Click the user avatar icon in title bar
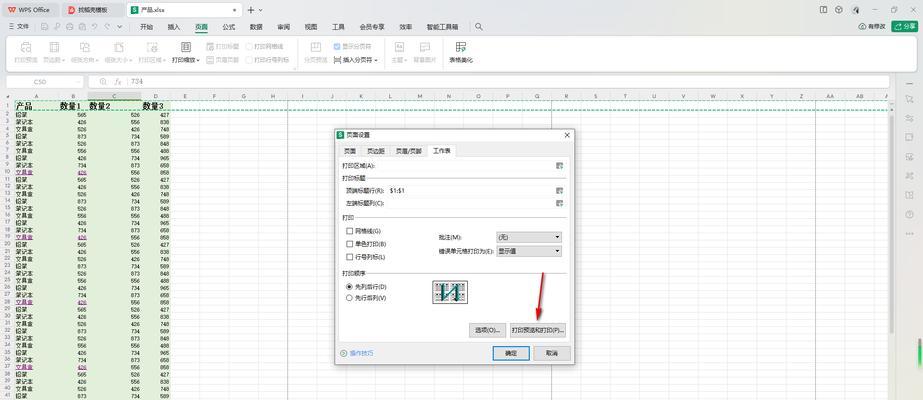The width and height of the screenshot is (923, 400). click(856, 10)
